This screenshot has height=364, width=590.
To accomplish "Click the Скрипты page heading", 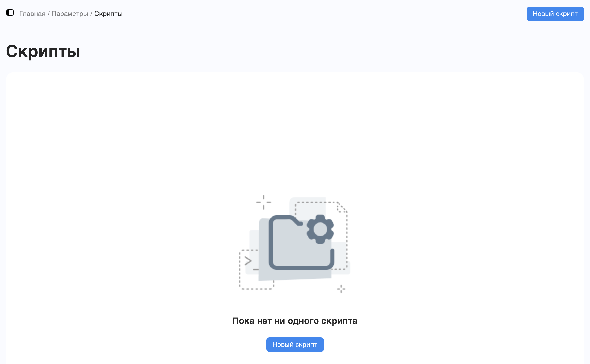I will pyautogui.click(x=43, y=51).
